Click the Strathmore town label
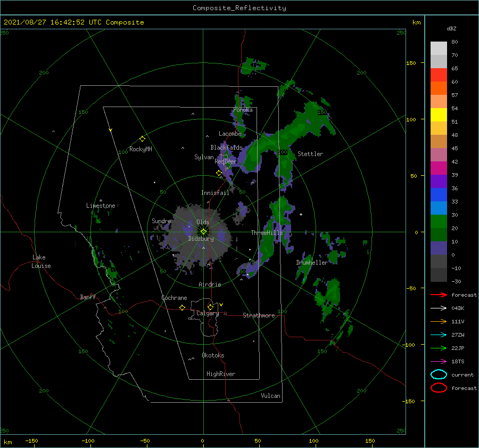 click(259, 315)
